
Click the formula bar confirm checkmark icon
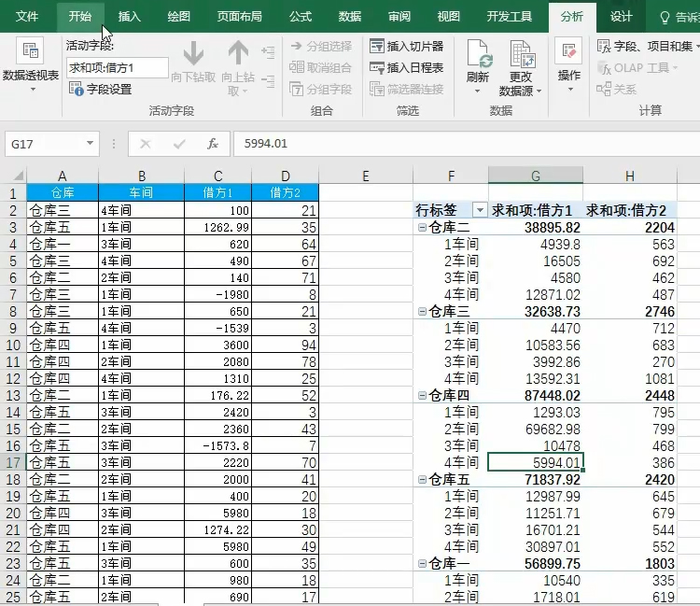[x=179, y=144]
